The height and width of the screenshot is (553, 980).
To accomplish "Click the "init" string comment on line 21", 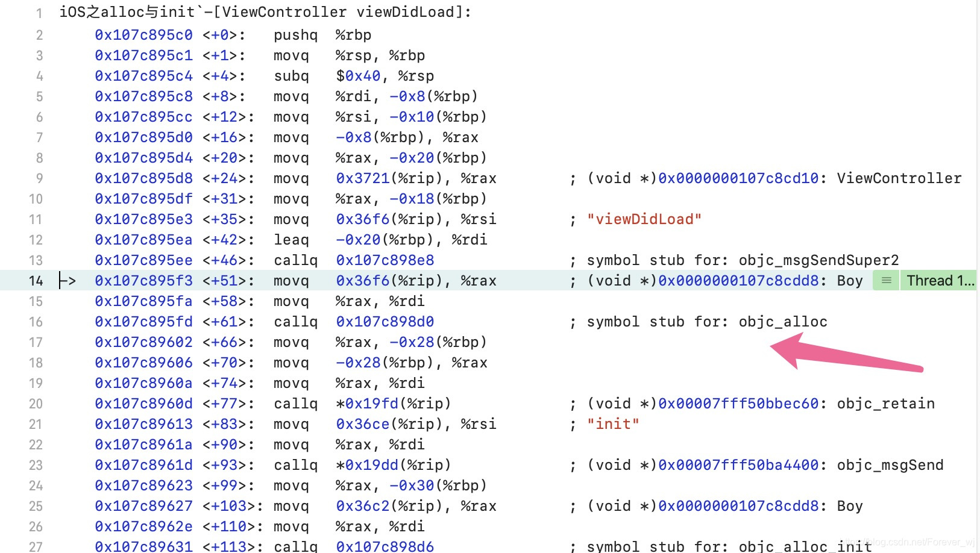I will (613, 424).
